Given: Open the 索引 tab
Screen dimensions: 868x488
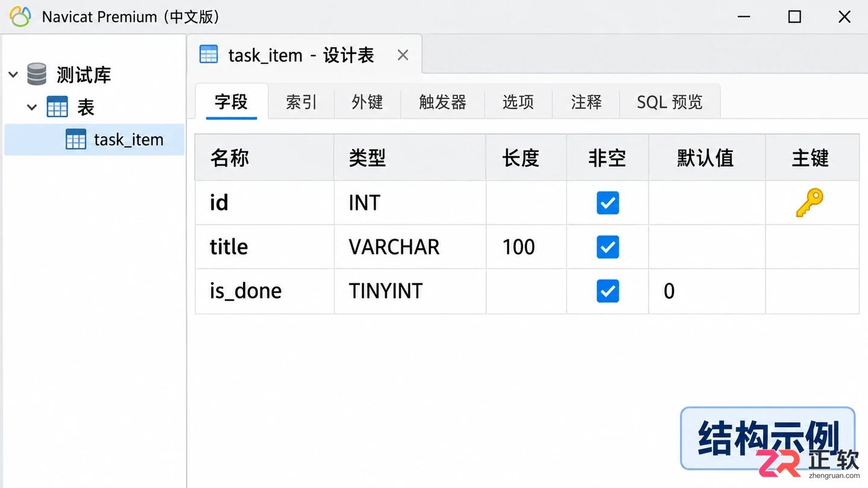Looking at the screenshot, I should (301, 102).
